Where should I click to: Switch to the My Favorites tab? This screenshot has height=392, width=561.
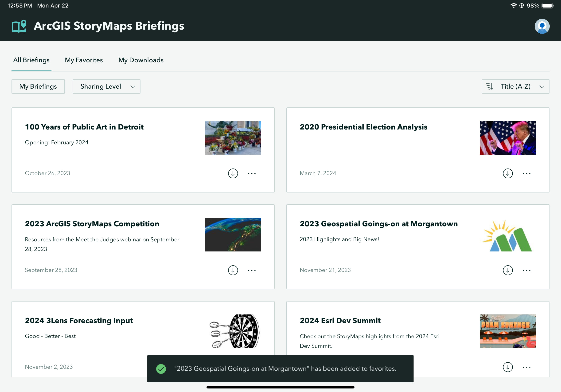84,60
